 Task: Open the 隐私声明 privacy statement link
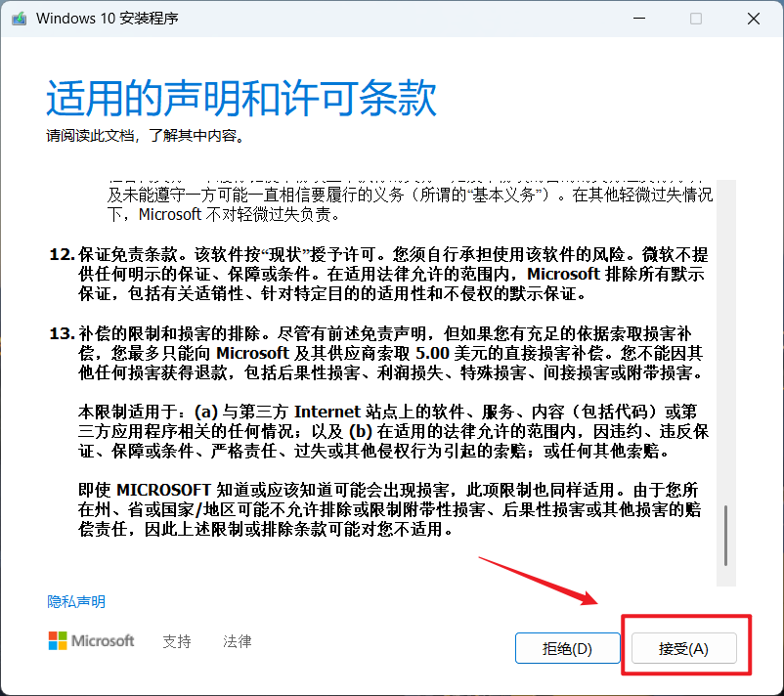coord(76,601)
